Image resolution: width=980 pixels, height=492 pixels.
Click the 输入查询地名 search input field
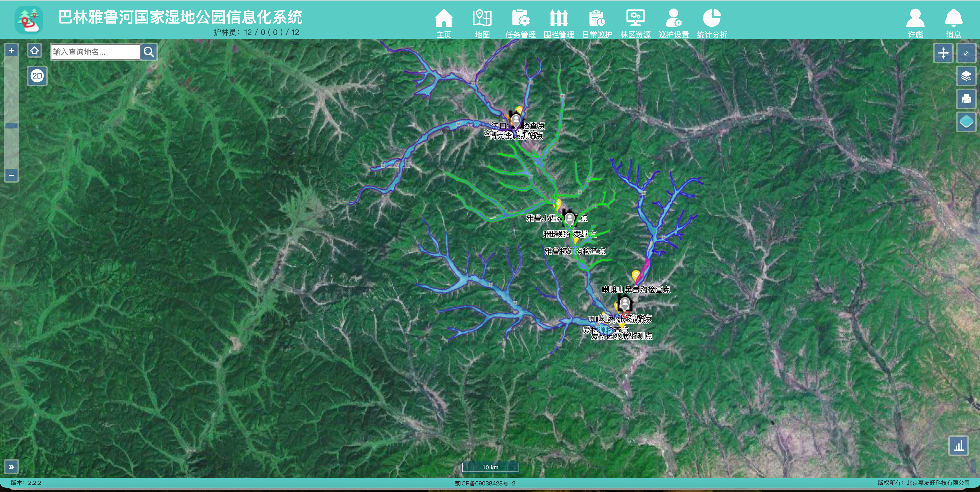[x=95, y=52]
